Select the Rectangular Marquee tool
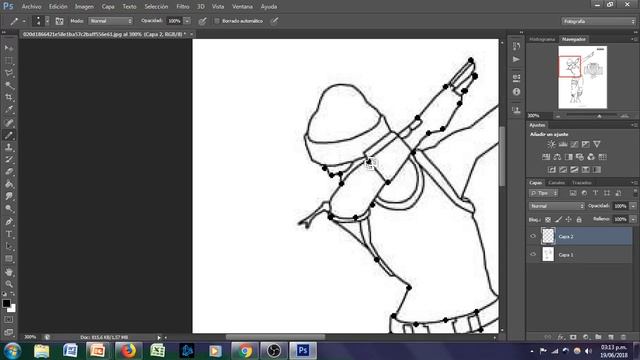This screenshot has height=360, width=640. 9,60
